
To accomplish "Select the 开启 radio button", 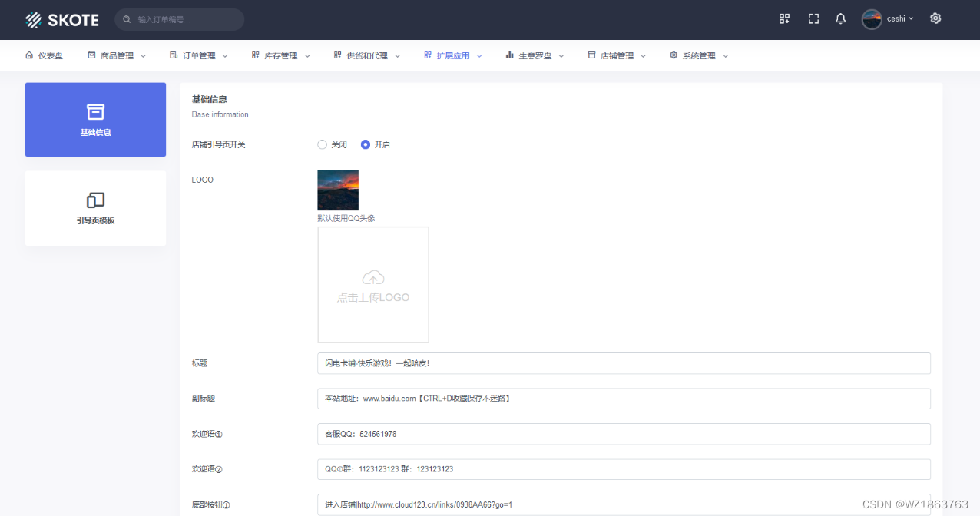I will pyautogui.click(x=366, y=144).
